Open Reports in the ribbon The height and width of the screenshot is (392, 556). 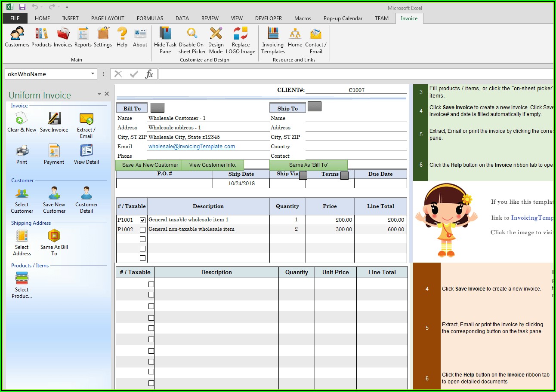[x=83, y=37]
